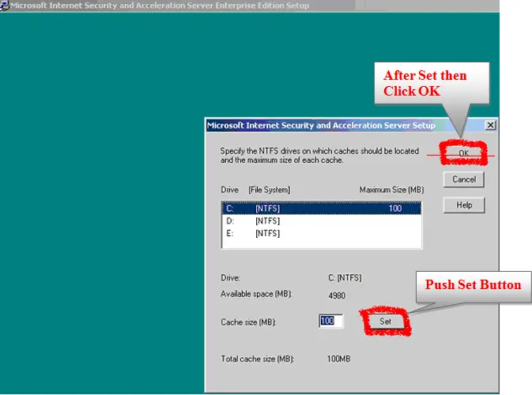Click the Drive column header above the list
This screenshot has width=532, height=395.
coord(230,190)
